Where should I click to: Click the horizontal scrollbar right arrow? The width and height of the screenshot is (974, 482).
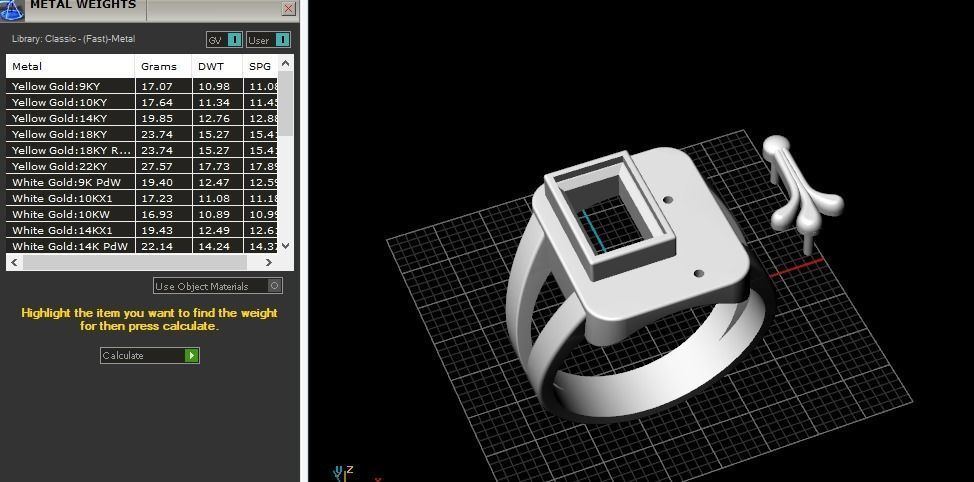269,263
